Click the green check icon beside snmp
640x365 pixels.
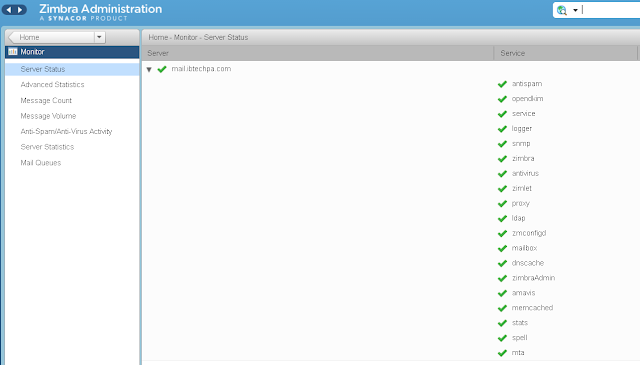[502, 144]
